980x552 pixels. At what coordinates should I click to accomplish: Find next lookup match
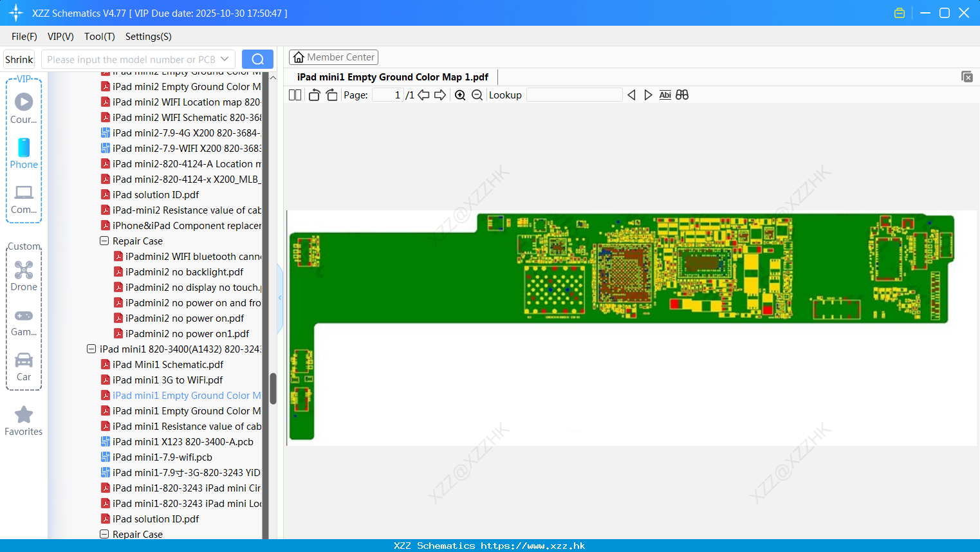coord(648,95)
